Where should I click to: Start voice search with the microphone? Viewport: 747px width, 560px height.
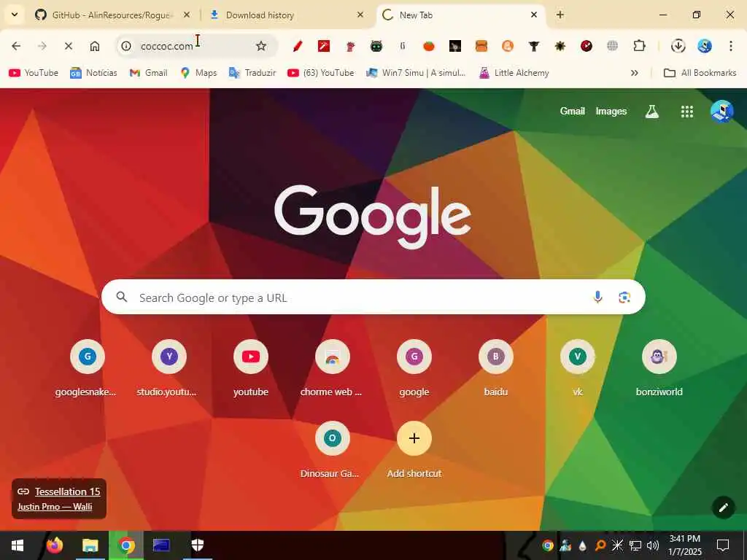pos(597,297)
